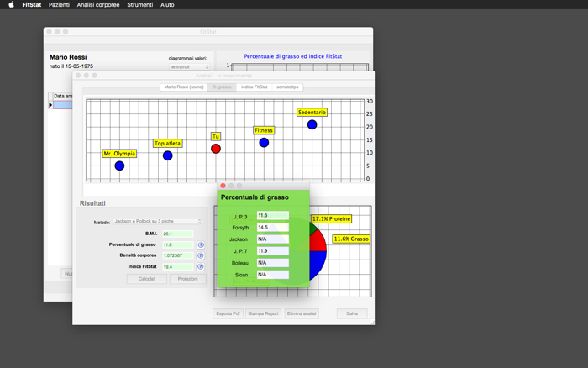588x368 pixels.
Task: Click the Sedentario blue marker
Action: point(312,124)
